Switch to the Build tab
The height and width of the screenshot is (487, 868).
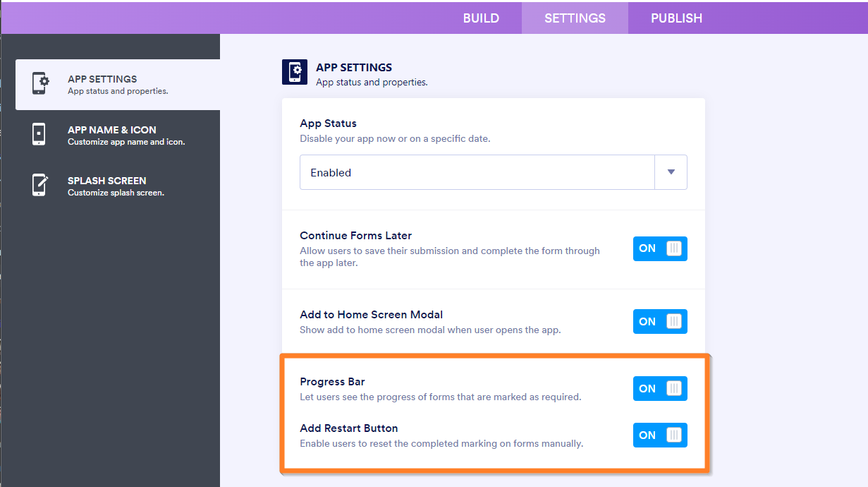(481, 18)
